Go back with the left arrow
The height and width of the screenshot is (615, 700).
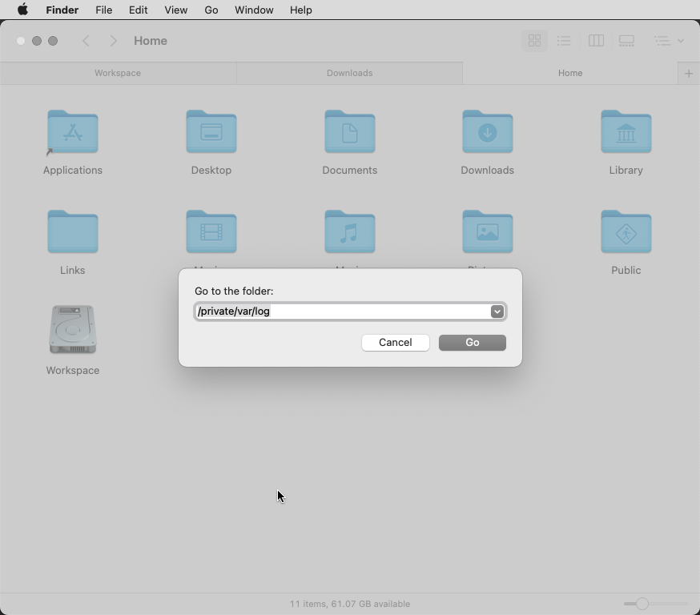86,41
